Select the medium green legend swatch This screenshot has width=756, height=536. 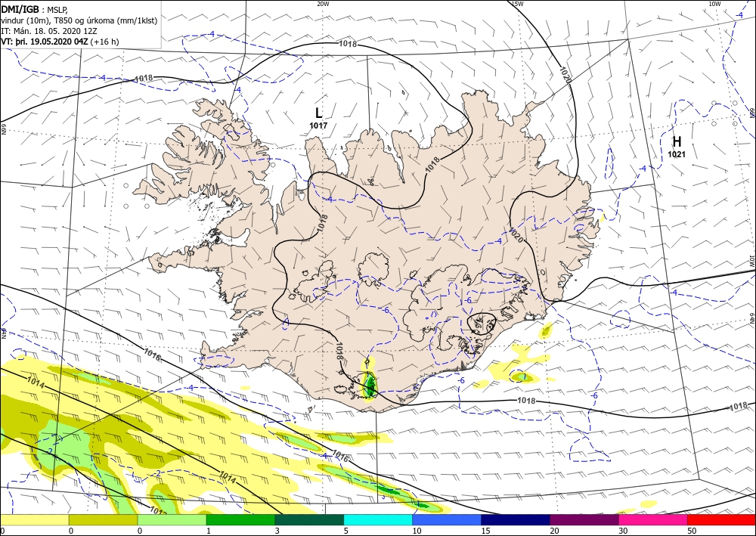(x=240, y=519)
